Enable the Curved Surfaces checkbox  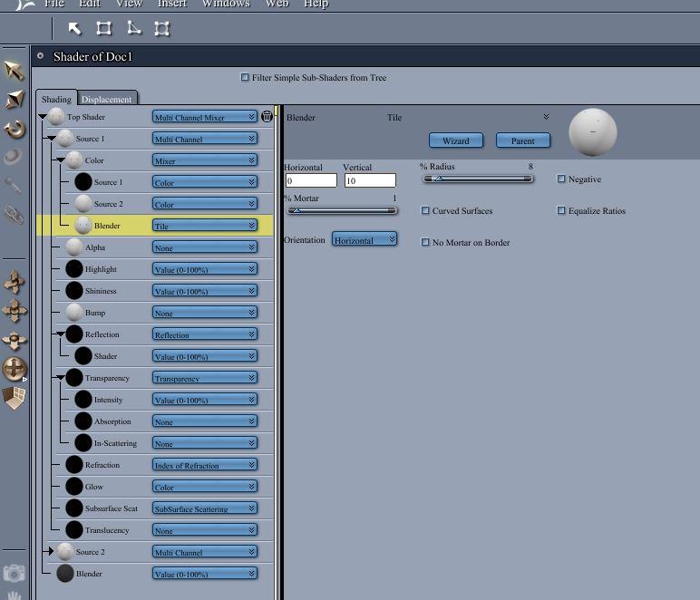pyautogui.click(x=425, y=210)
